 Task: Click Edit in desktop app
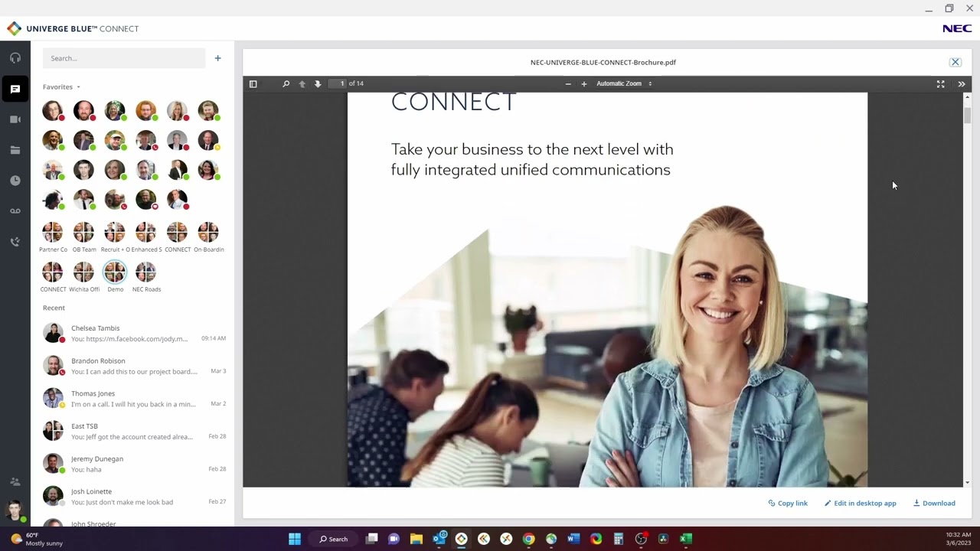pyautogui.click(x=860, y=504)
